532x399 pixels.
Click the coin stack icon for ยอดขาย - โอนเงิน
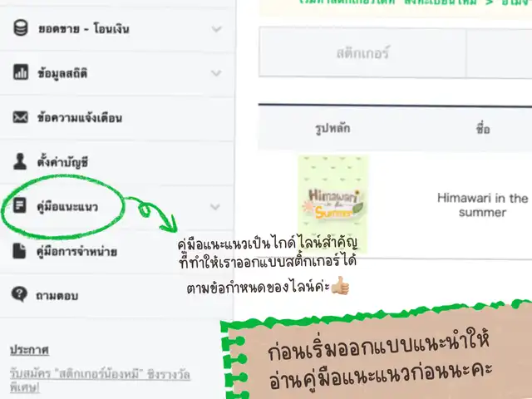[x=21, y=28]
